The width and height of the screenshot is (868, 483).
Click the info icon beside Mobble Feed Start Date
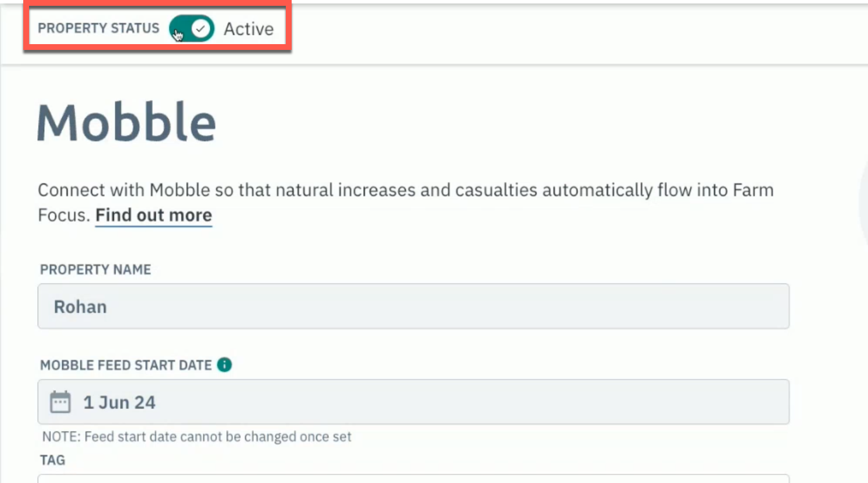[x=224, y=365]
